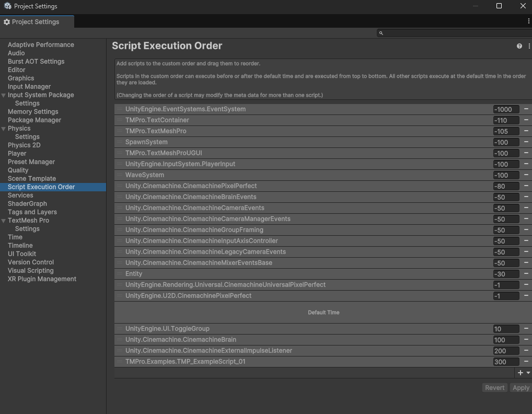532x414 pixels.
Task: Remove CinemachineGroupFraming via its minus icon
Action: tap(526, 229)
